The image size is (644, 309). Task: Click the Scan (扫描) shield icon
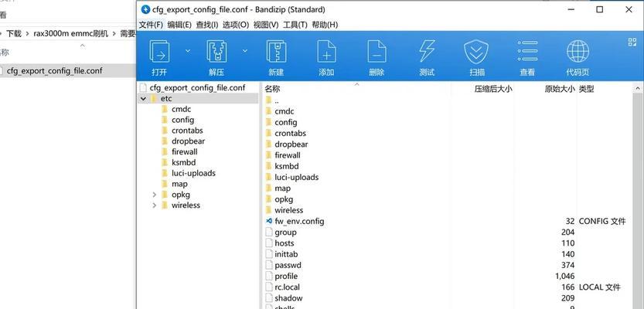click(476, 51)
